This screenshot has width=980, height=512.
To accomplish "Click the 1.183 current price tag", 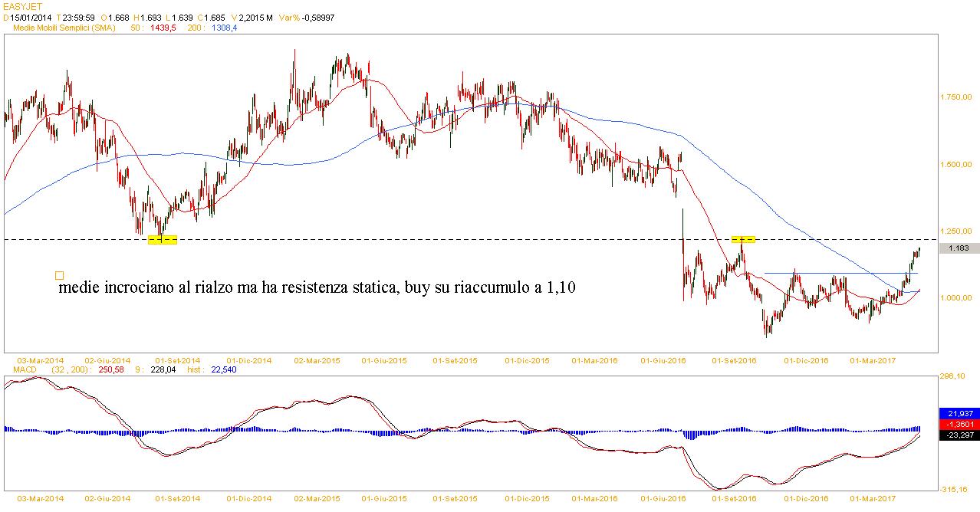I will (x=959, y=248).
